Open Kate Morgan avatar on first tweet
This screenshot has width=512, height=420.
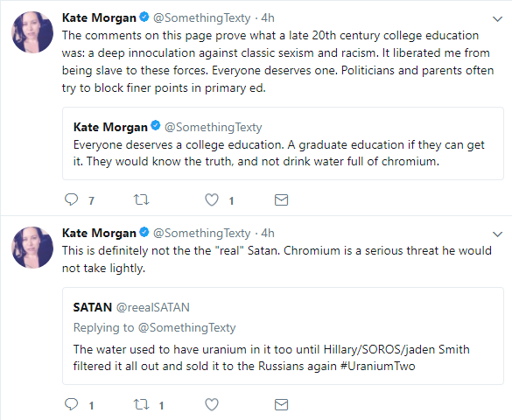click(32, 32)
